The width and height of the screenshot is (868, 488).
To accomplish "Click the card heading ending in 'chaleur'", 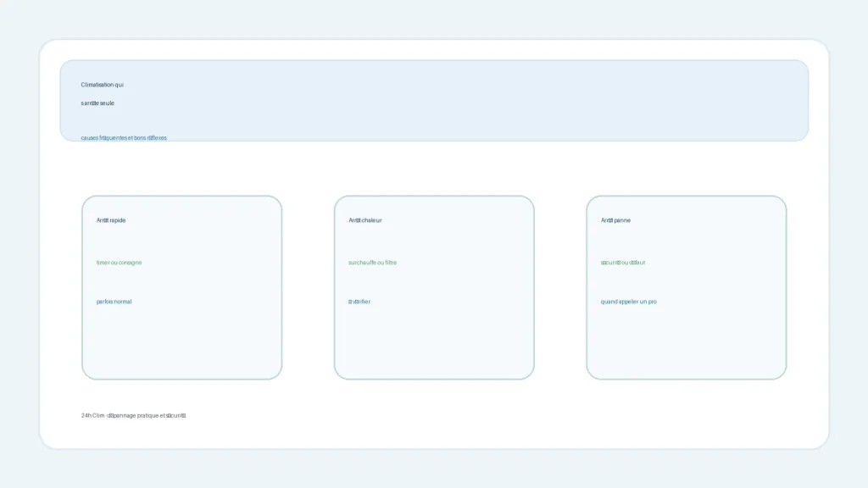I will click(x=364, y=220).
